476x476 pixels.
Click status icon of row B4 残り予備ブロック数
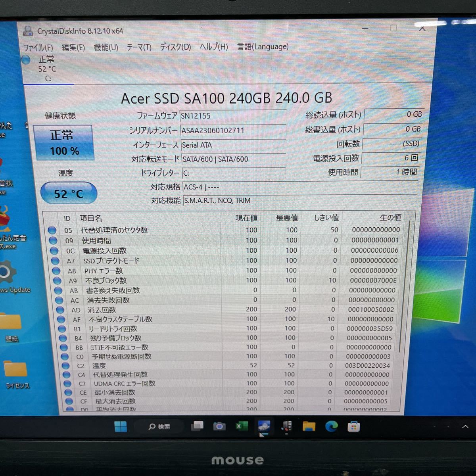63,338
